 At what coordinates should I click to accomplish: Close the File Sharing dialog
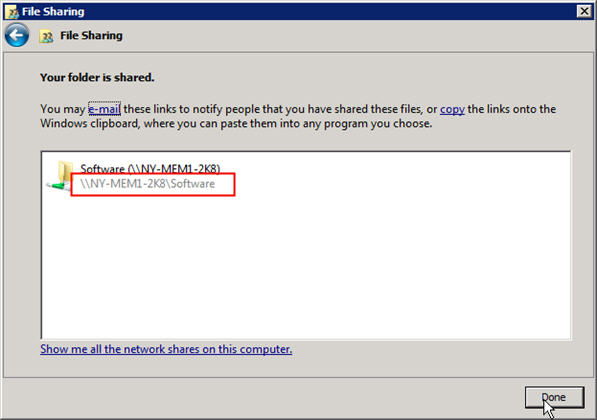click(584, 11)
